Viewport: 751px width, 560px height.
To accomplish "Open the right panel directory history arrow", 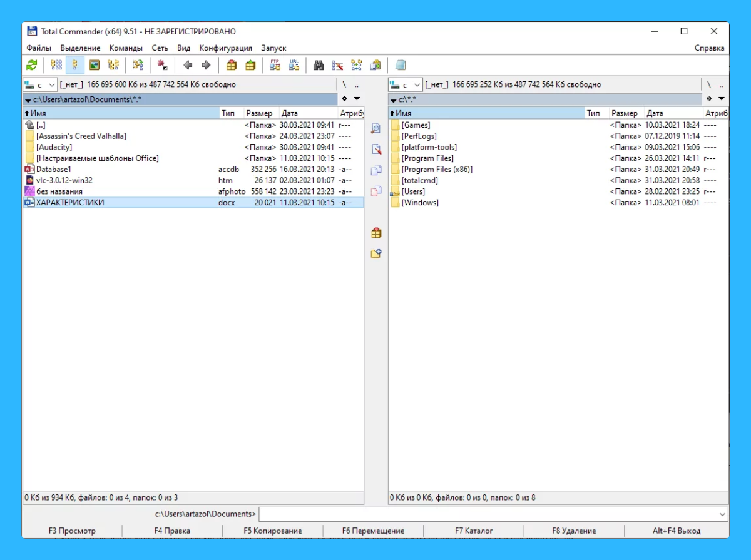I will (x=722, y=99).
